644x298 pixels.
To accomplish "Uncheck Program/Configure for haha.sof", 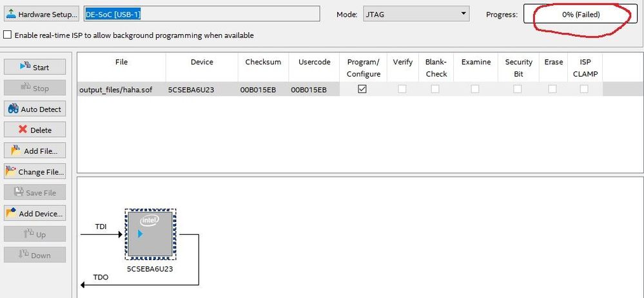I will click(362, 89).
